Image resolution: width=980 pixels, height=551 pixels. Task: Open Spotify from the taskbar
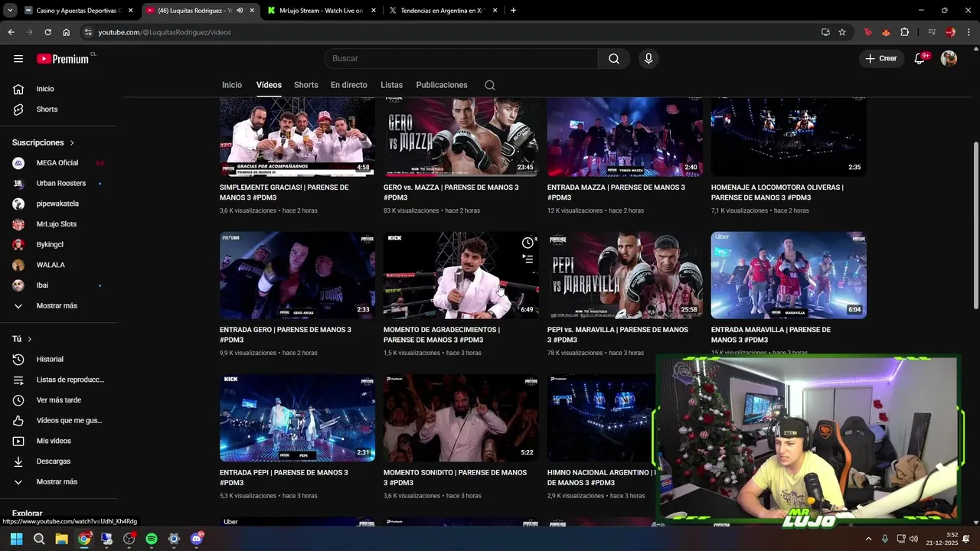coord(152,539)
